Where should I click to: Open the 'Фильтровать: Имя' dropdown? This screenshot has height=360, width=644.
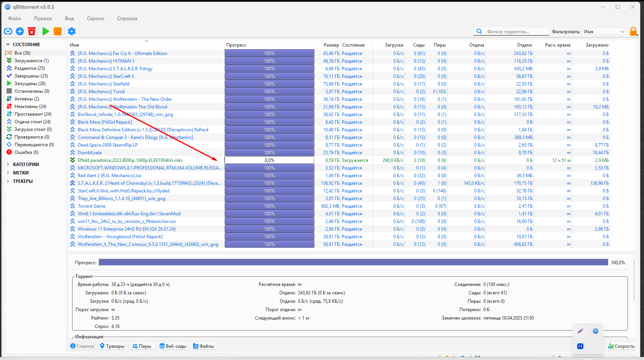(x=604, y=32)
